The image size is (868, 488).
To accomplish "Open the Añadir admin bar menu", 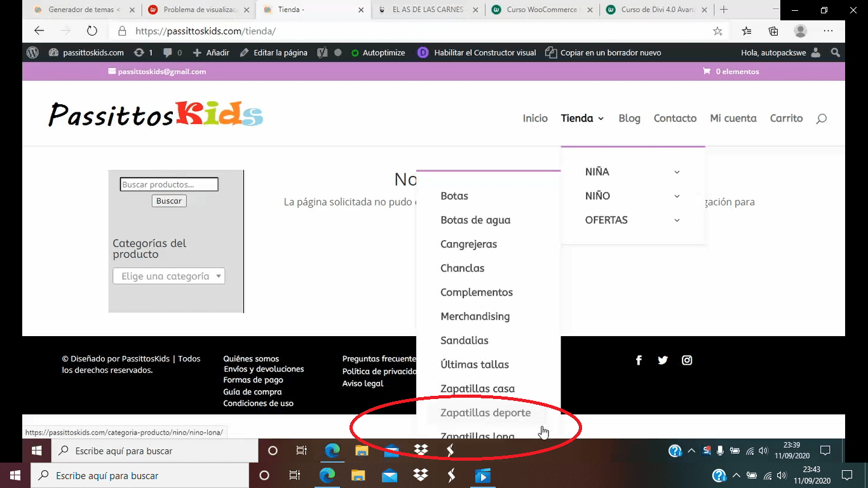I will click(211, 53).
